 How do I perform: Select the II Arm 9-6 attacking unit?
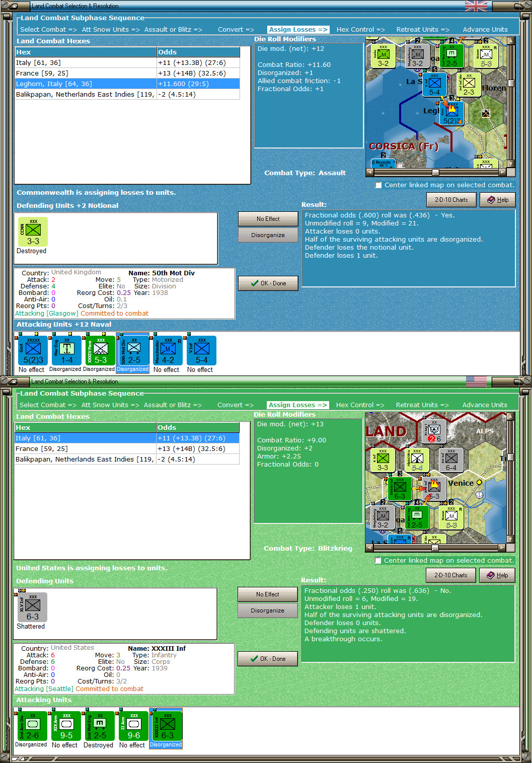(134, 726)
